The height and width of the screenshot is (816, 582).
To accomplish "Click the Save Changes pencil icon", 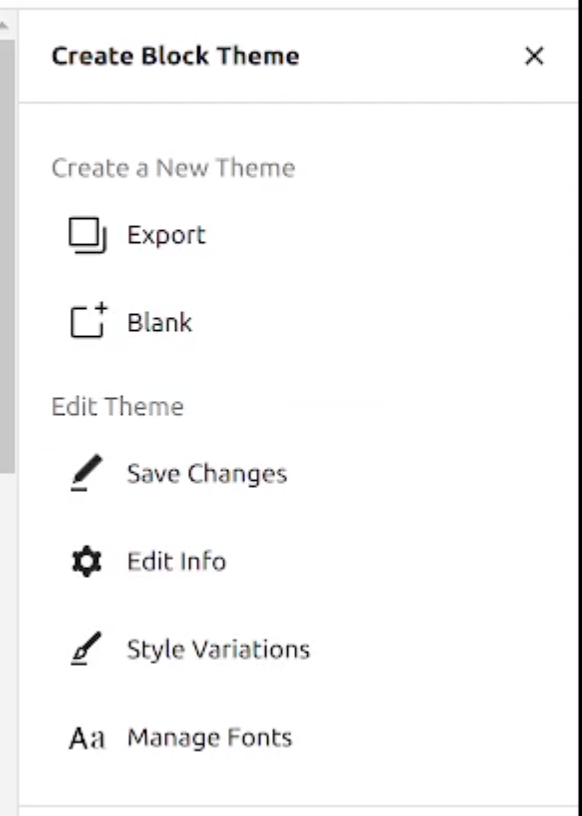I will coord(88,472).
